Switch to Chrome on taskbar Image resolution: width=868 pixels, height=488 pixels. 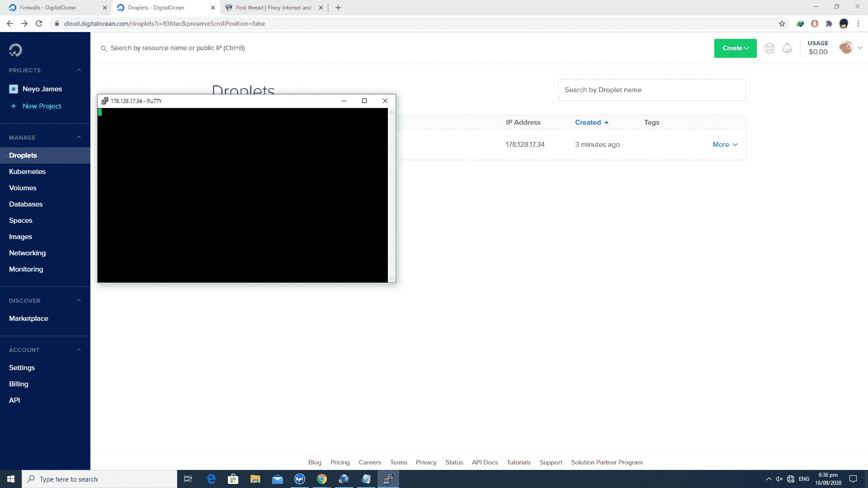[322, 479]
